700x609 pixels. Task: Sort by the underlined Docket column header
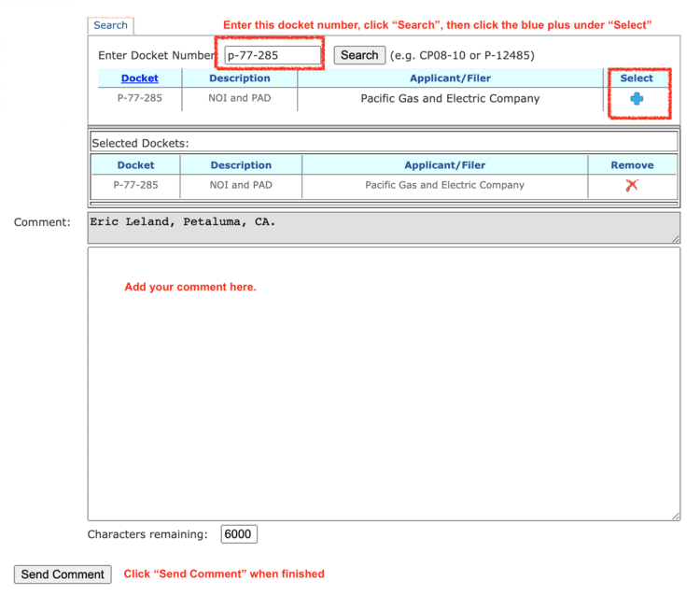click(139, 78)
